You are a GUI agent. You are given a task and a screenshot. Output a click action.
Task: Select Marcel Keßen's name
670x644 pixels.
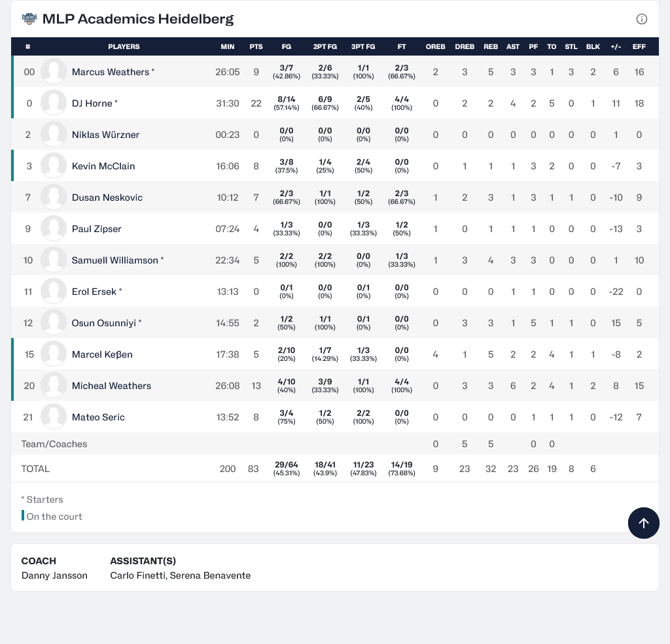[102, 354]
